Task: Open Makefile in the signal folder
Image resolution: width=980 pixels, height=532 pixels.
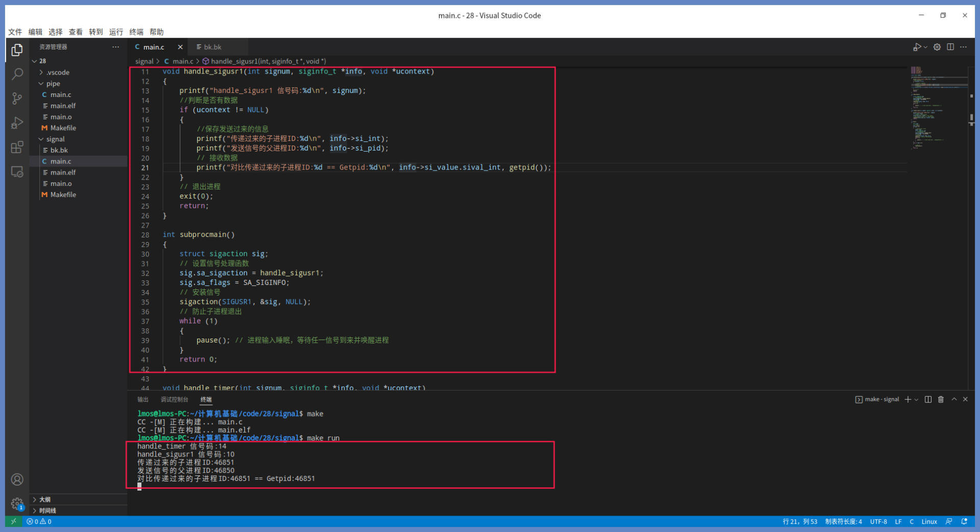Action: (63, 195)
